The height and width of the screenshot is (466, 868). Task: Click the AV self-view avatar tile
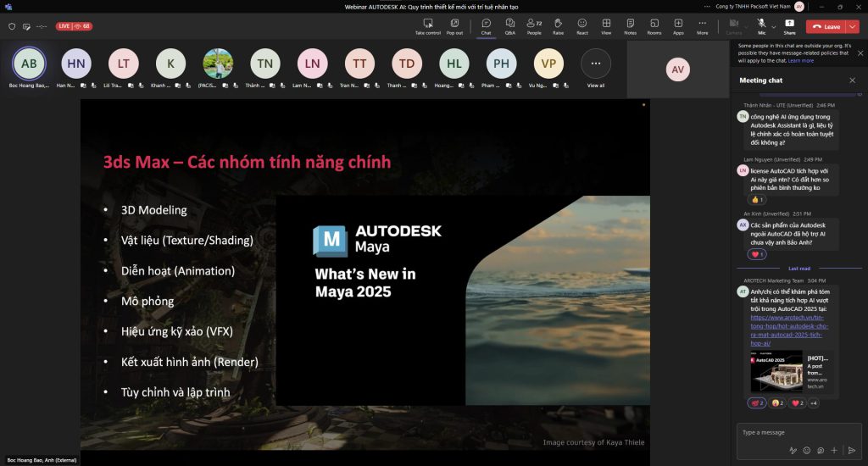click(x=678, y=69)
